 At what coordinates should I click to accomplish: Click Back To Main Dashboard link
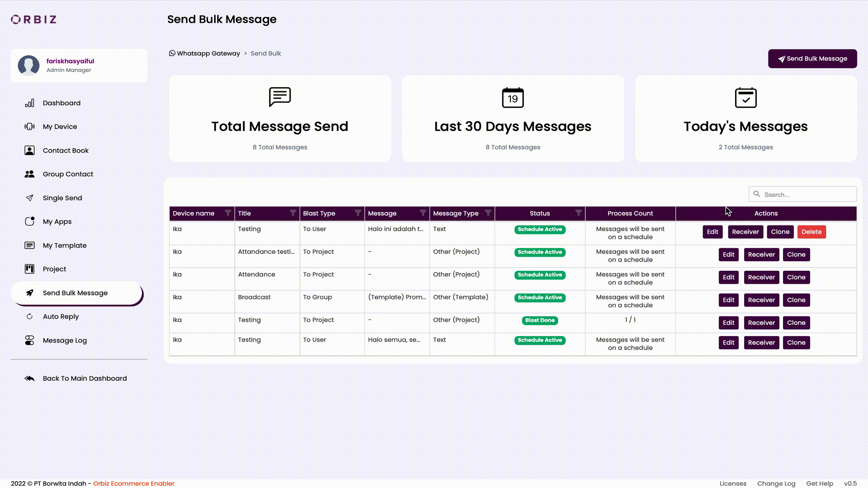pyautogui.click(x=85, y=378)
